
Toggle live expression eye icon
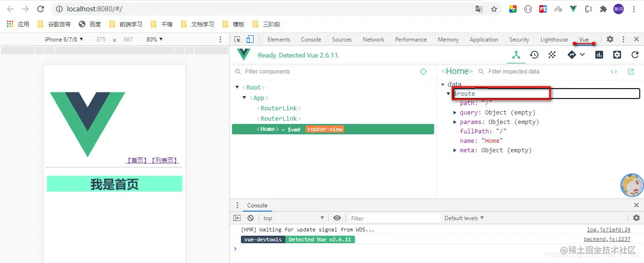click(x=337, y=218)
